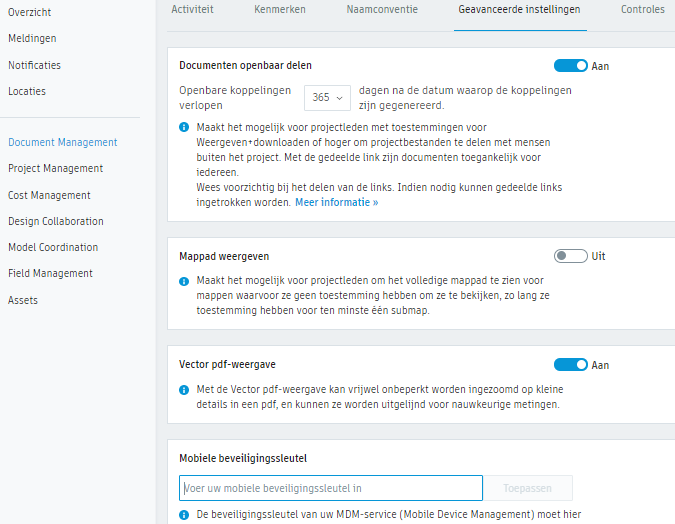Click info icon in Vector pdf-weergave section
Screen dimensions: 675x524
pos(184,390)
